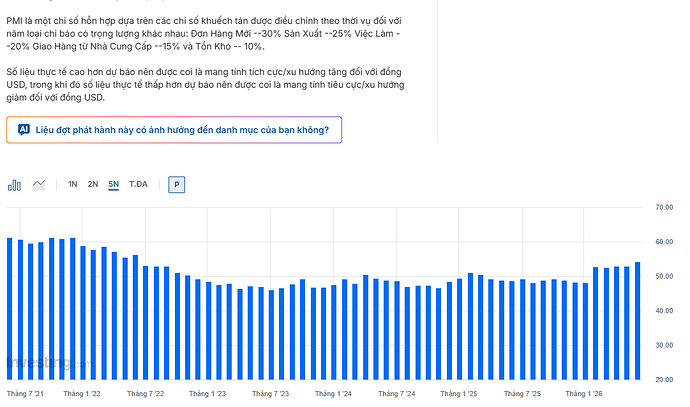The height and width of the screenshot is (407, 690).
Task: Click y-axis value 70.00
Action: click(x=664, y=207)
